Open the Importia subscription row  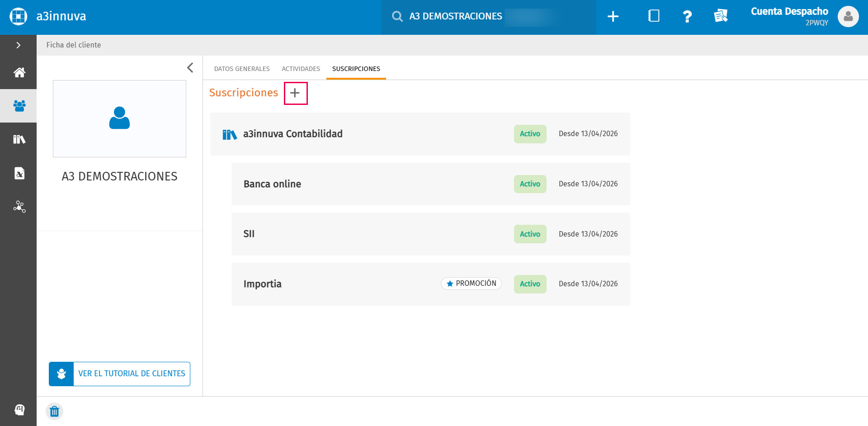(x=431, y=284)
